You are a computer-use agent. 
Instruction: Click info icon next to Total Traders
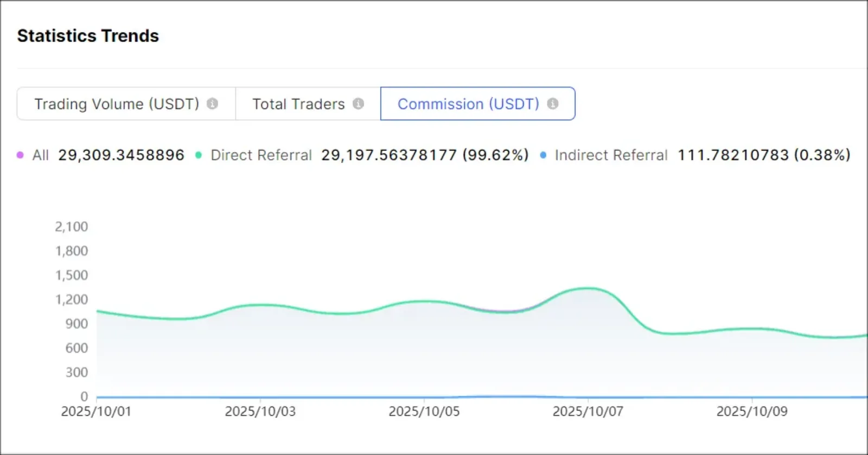click(x=358, y=104)
